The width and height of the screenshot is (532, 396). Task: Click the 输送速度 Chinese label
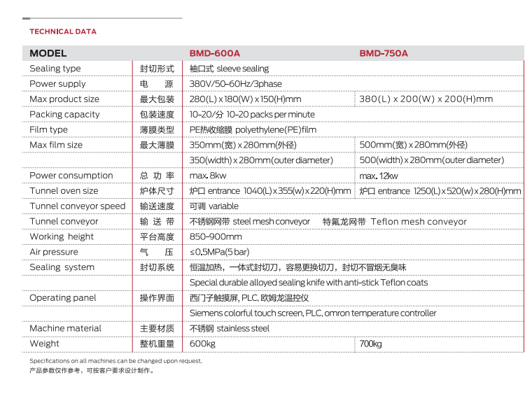157,206
